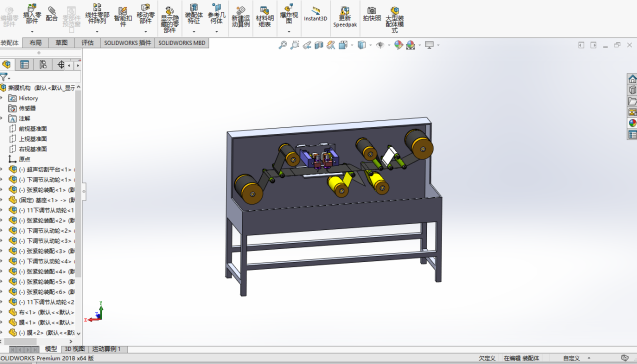
Task: Toggle 大型装配体模式 Large Assembly Mode
Action: pyautogui.click(x=394, y=19)
